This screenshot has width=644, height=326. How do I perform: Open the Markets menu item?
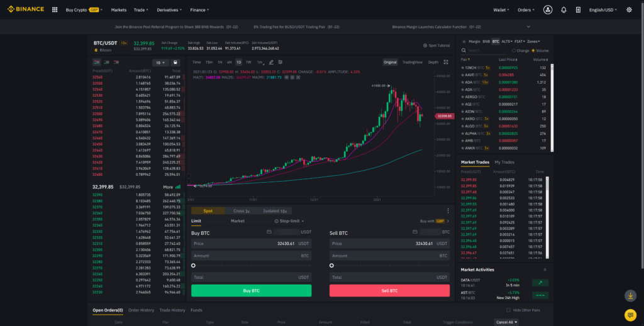119,10
